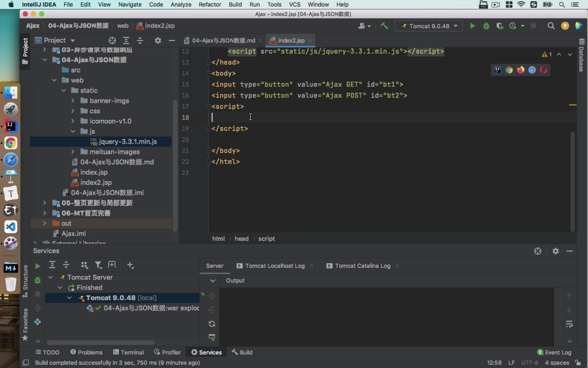This screenshot has height=368, width=588.
Task: Run the selected service in the Services toolbar
Action: tap(38, 266)
